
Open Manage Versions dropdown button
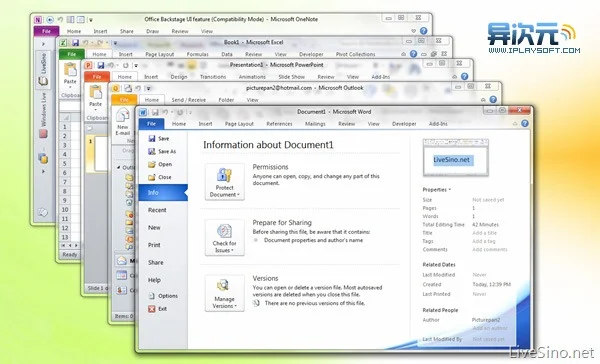[225, 293]
